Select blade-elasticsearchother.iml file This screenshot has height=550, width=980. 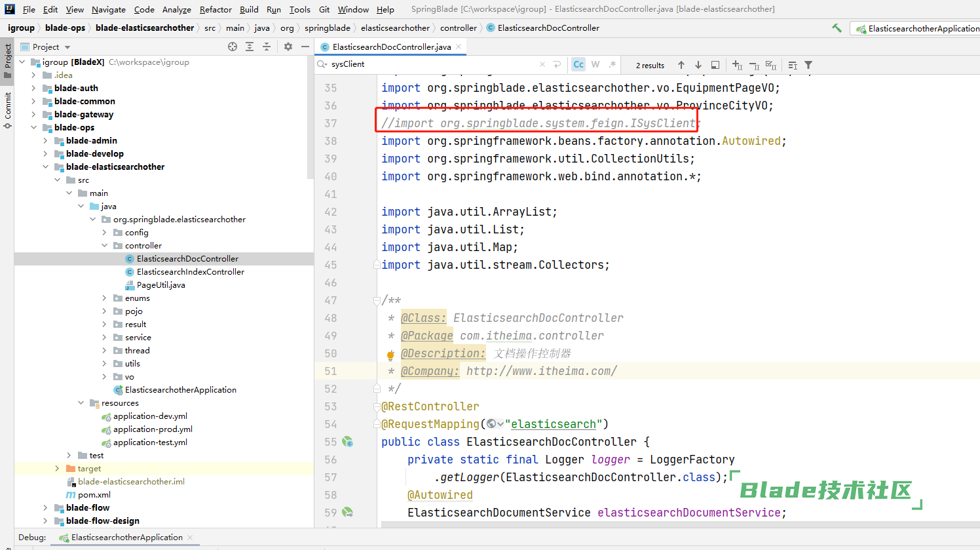tap(131, 481)
